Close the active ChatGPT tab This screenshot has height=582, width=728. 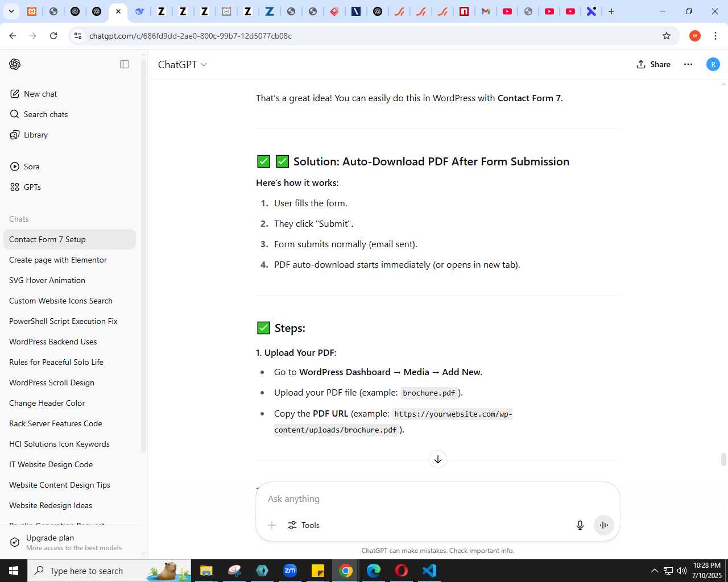pyautogui.click(x=118, y=11)
